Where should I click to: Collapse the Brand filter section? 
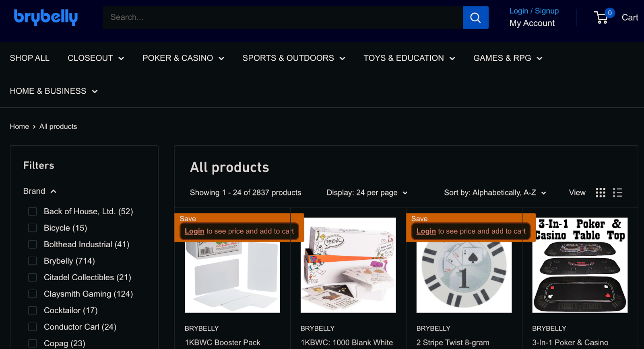40,191
